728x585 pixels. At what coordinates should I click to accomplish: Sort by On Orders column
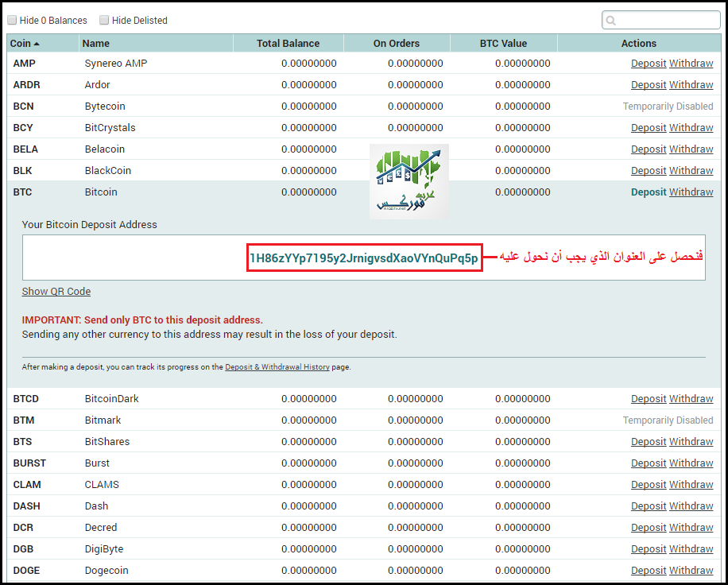pos(397,43)
